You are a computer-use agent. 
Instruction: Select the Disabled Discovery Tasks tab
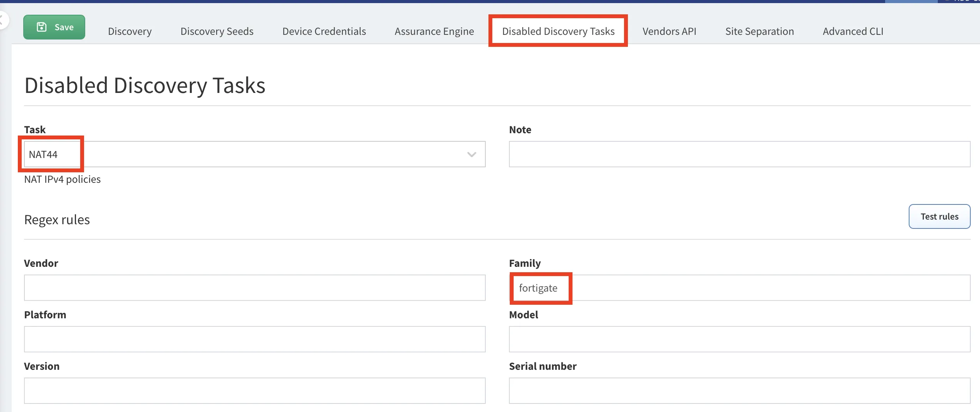point(557,31)
